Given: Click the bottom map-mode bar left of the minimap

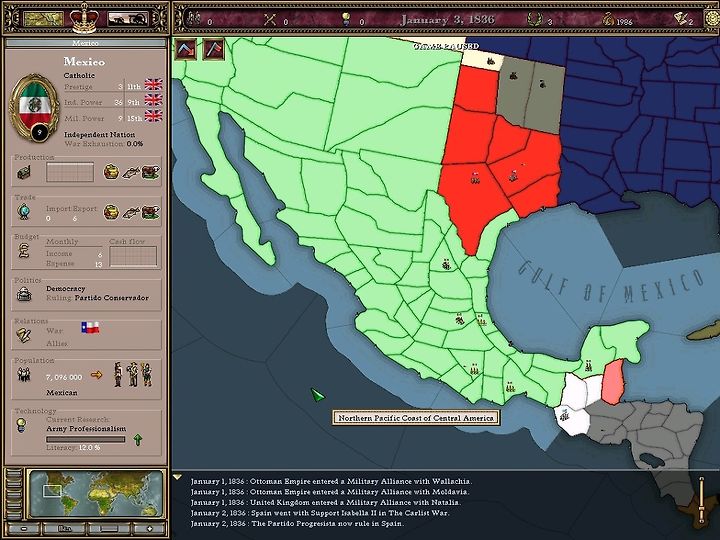Looking at the screenshot, I should 14,514.
